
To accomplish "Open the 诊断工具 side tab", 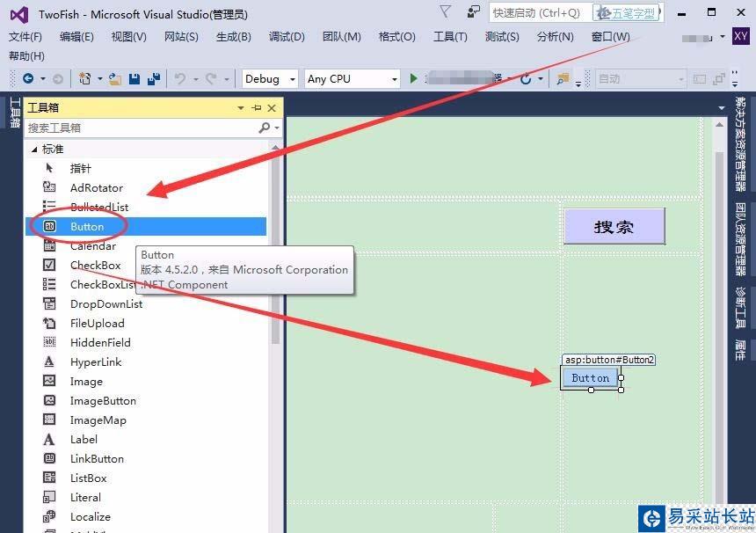I will tap(740, 307).
